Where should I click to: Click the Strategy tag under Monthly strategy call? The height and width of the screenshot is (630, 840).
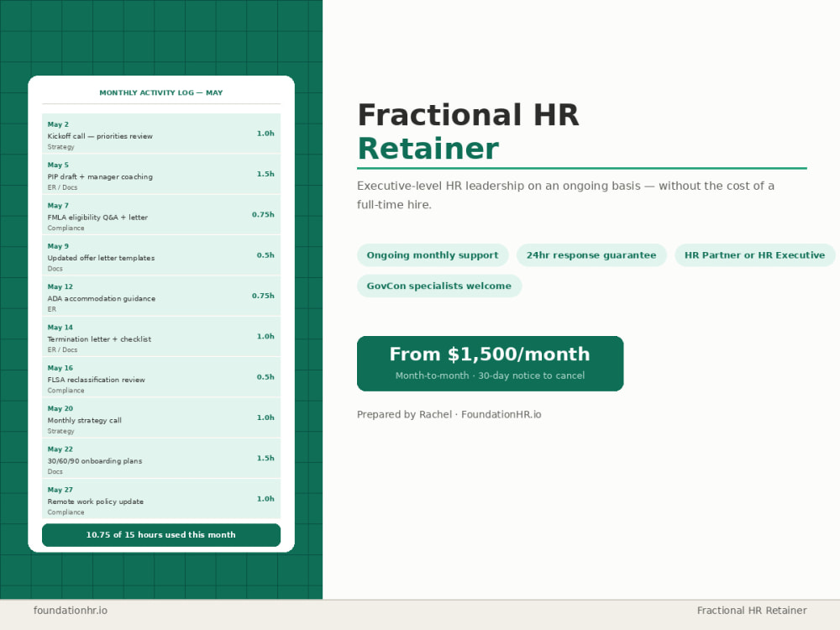[60, 431]
